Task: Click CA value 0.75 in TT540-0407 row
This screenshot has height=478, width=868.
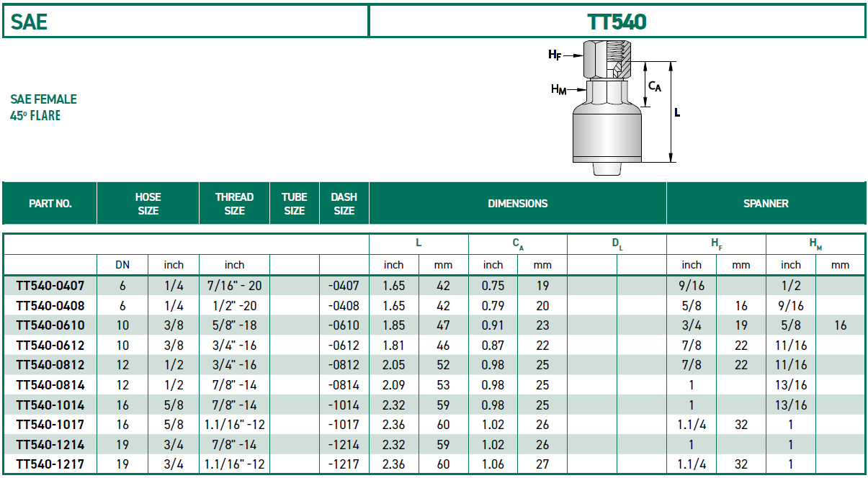Action: pos(493,286)
